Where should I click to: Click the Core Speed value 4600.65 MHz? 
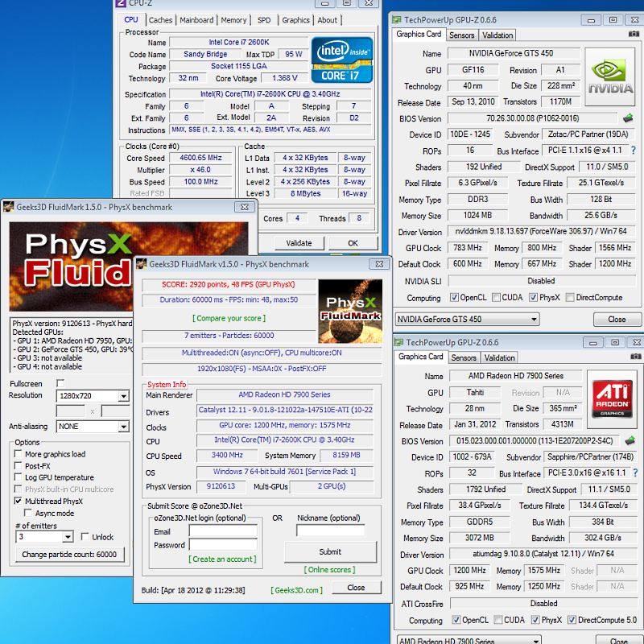coord(200,158)
